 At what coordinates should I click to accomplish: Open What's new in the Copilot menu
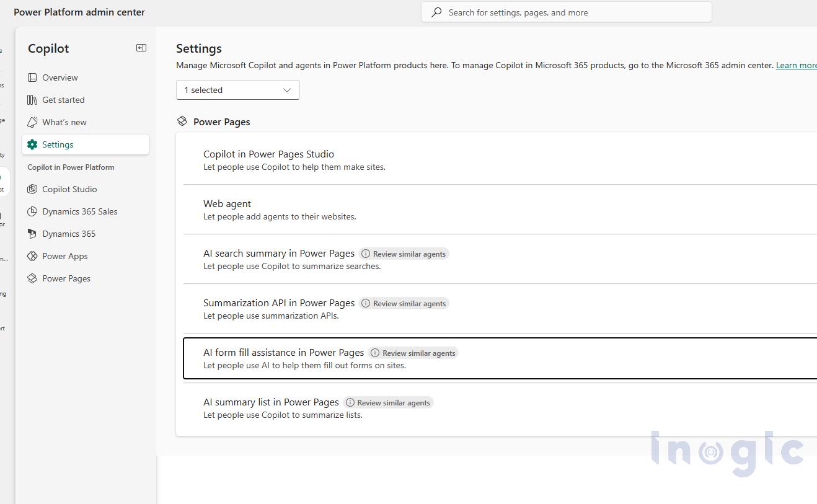[86, 122]
